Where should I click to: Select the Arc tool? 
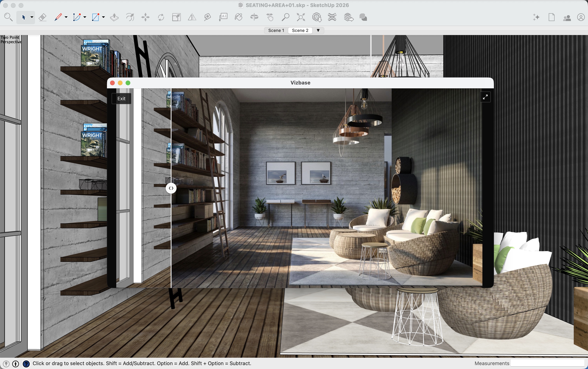point(77,17)
